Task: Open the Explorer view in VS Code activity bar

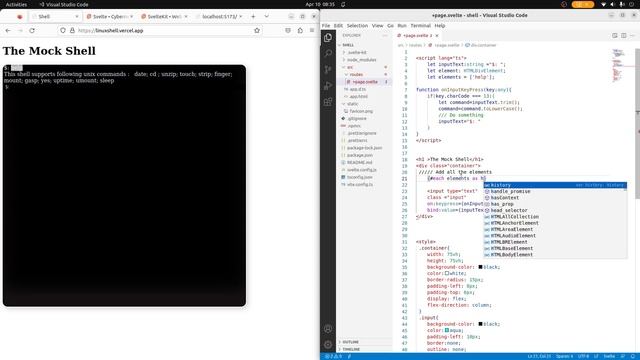Action: coord(328,38)
